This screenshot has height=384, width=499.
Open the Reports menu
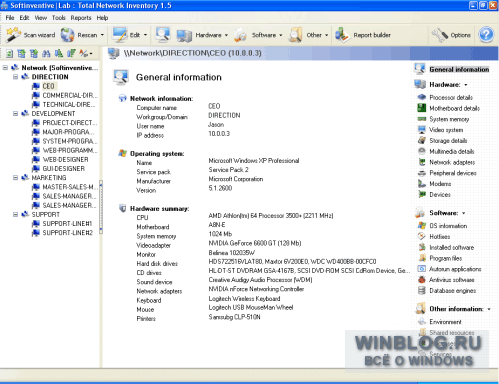(81, 18)
